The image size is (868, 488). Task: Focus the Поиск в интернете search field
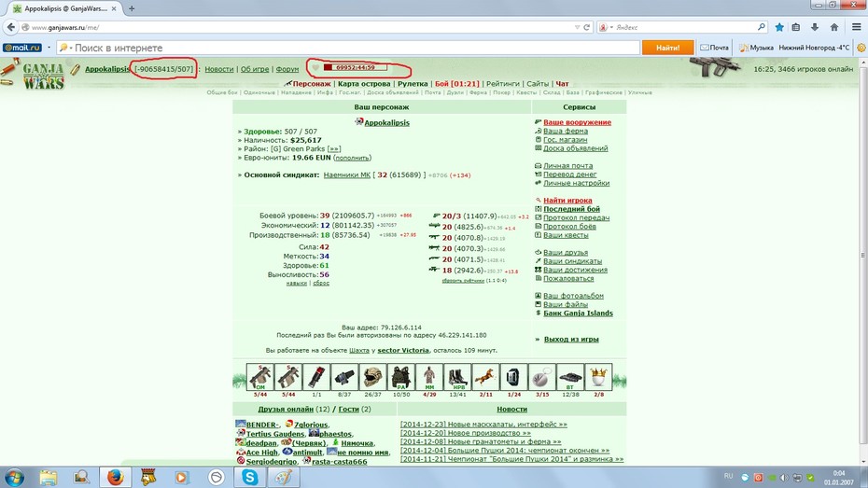point(355,49)
